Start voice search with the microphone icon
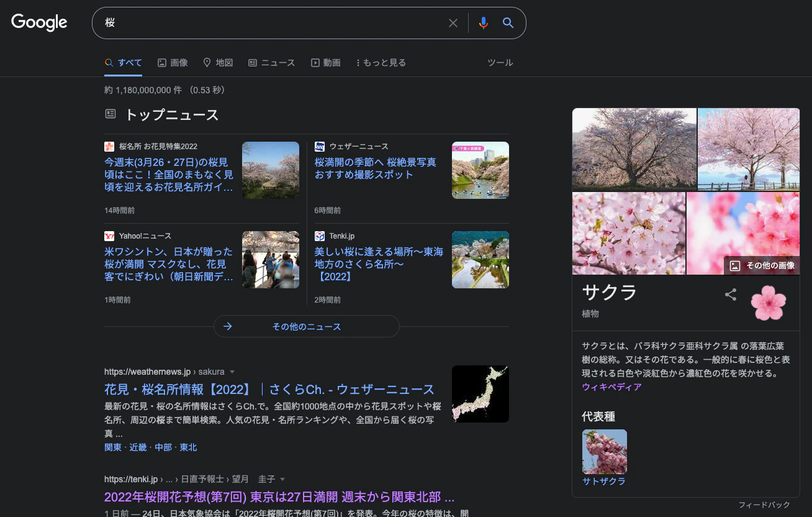The width and height of the screenshot is (812, 517). pyautogui.click(x=484, y=23)
